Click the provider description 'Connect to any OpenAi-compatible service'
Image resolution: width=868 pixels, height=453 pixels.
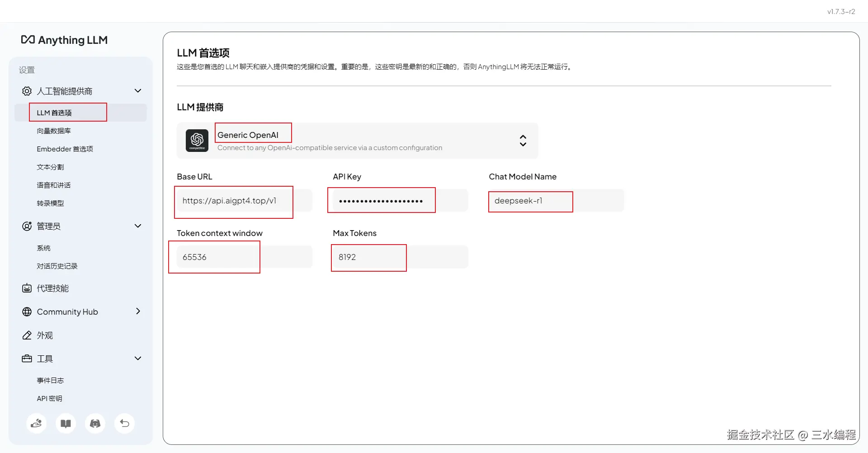click(330, 148)
